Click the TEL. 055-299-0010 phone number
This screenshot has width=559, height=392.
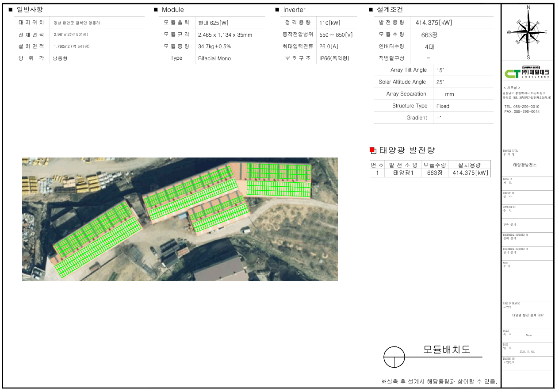point(522,107)
